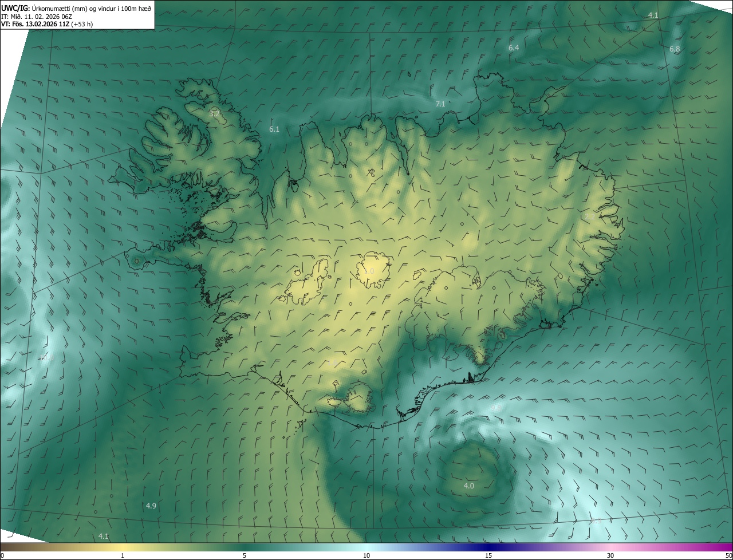Click the "4.1" value label above "6.8"
Viewport: 733px width, 560px height.
click(653, 15)
